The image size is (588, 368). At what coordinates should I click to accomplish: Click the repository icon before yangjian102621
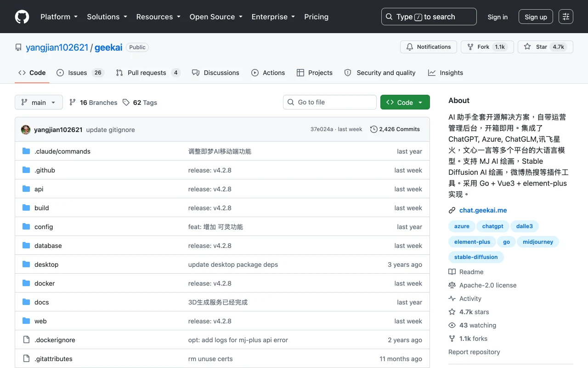click(18, 47)
